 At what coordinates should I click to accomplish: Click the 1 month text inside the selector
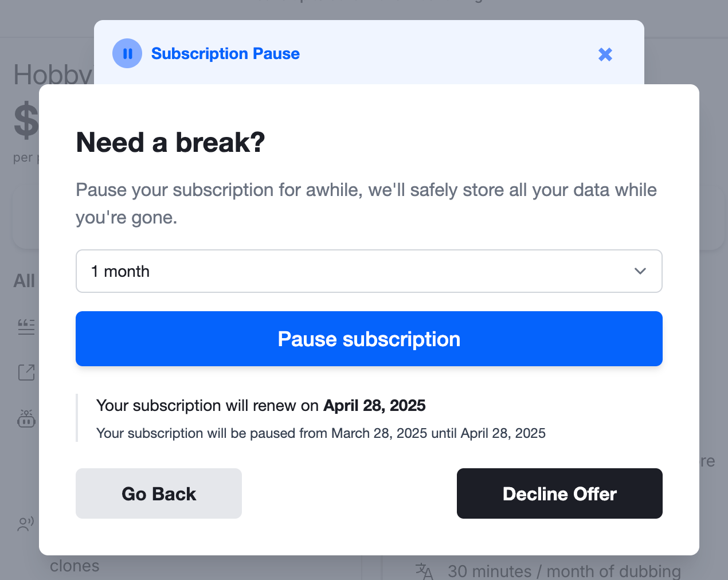[120, 271]
